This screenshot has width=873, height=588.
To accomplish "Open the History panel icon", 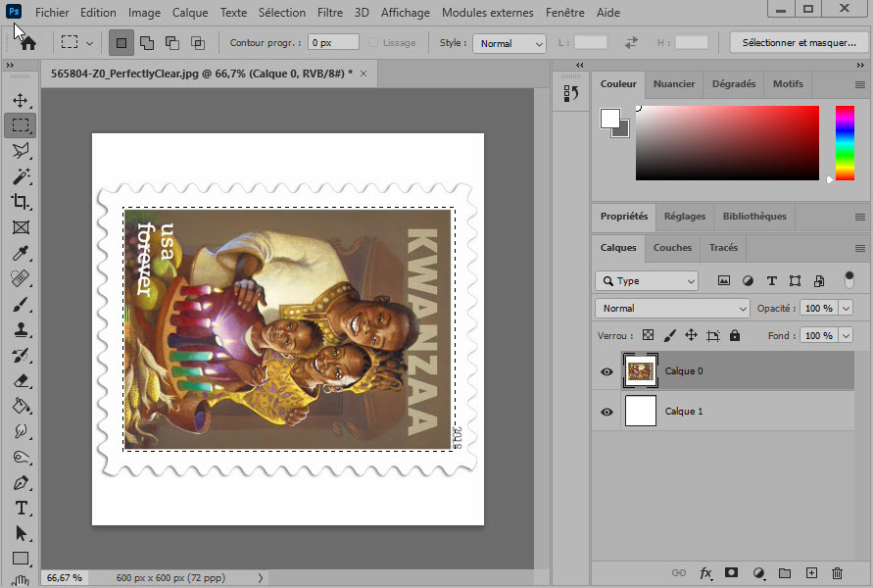I will tap(570, 93).
